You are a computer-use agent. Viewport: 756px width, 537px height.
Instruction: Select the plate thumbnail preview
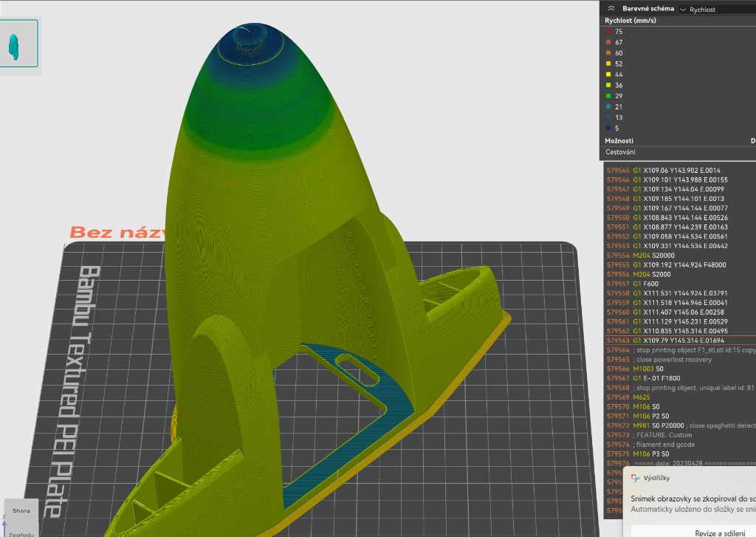[x=18, y=44]
